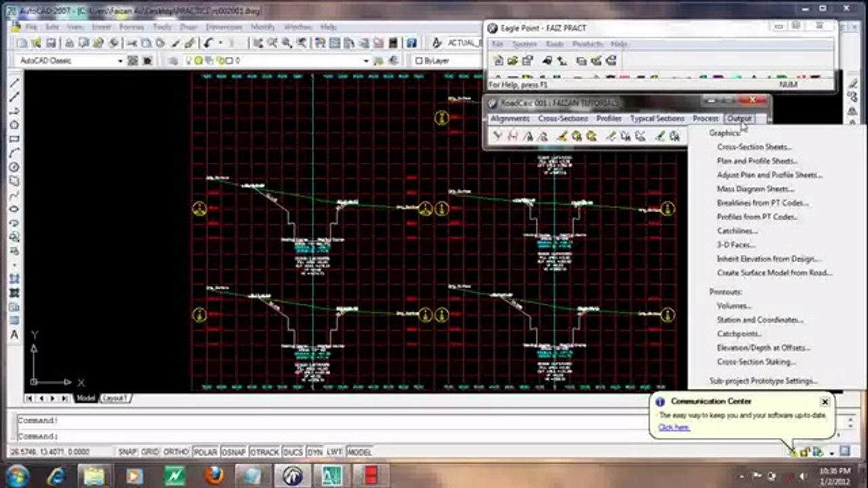Toggle GRID display in status bar
868x488 pixels.
coord(150,452)
